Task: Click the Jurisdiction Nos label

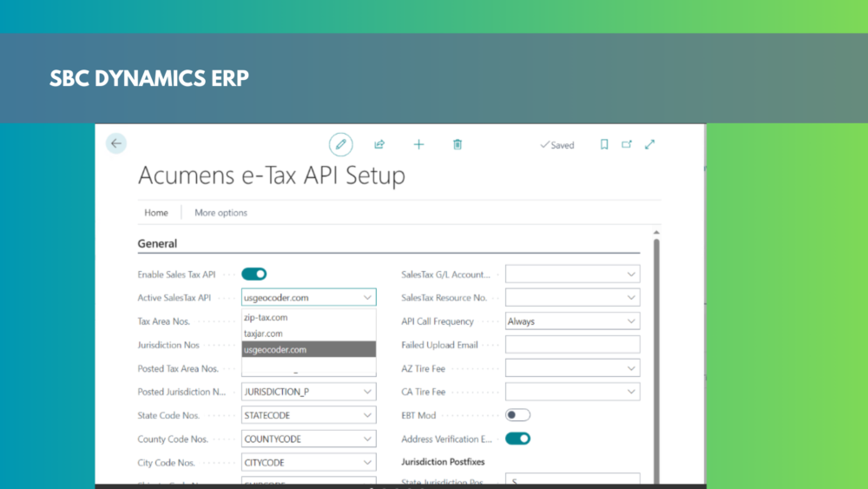Action: (168, 345)
